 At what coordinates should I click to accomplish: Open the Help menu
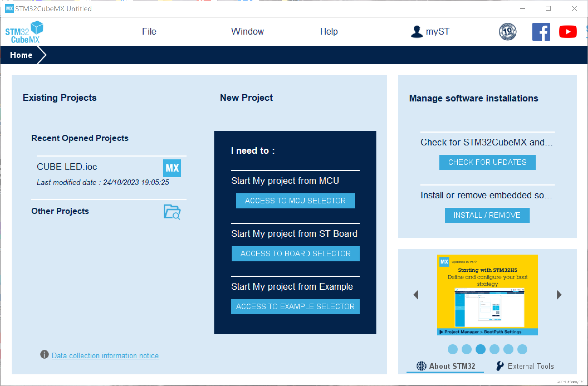[x=329, y=32]
